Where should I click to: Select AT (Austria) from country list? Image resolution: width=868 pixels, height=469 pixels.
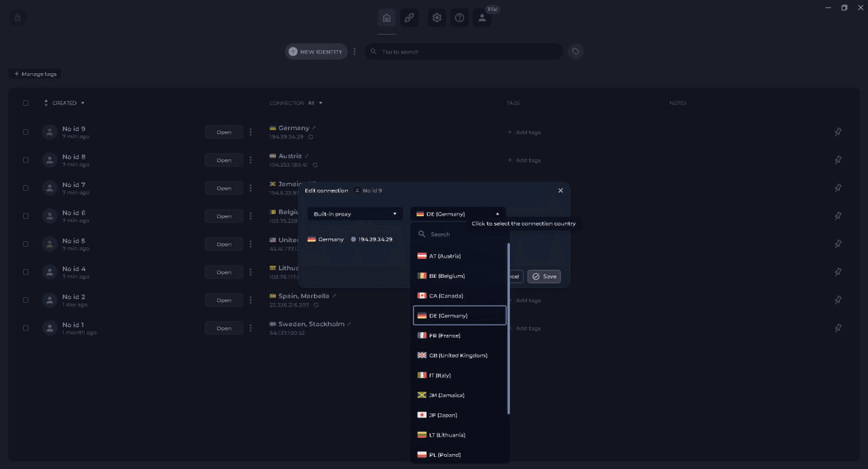pos(460,256)
